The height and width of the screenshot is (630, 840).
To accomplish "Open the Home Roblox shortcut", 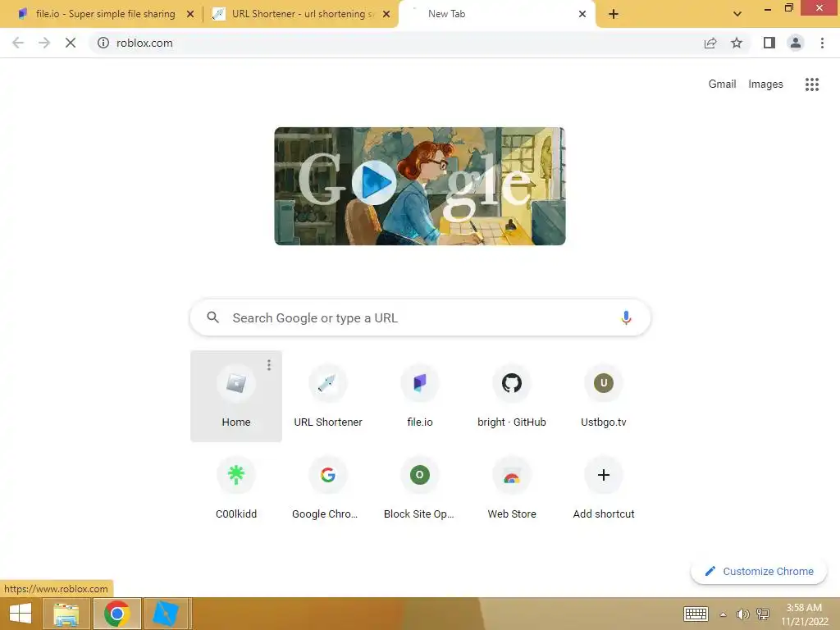I will coord(236,396).
